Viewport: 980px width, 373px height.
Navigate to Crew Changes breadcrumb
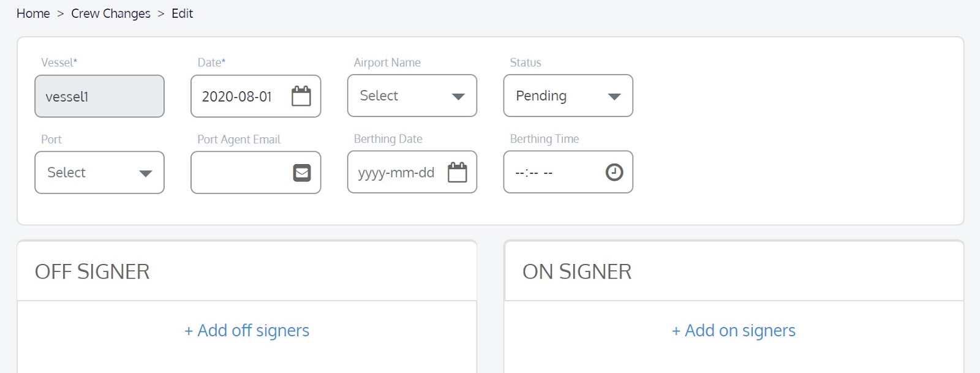pos(111,13)
